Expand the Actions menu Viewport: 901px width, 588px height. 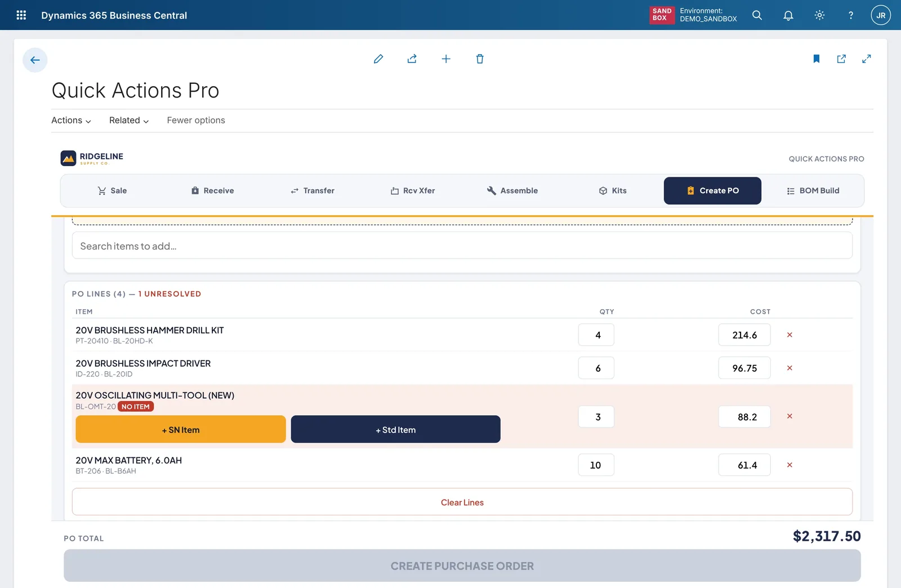71,120
